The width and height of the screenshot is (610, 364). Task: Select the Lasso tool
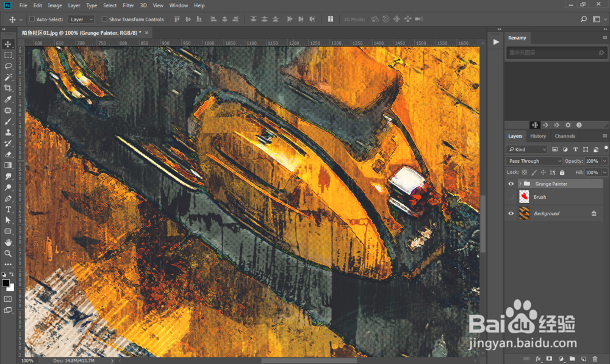click(x=9, y=66)
